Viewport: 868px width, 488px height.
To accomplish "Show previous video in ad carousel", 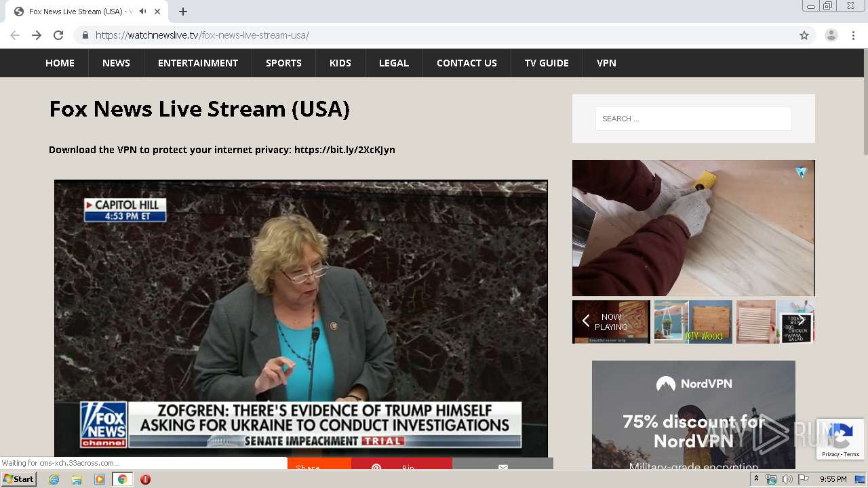I will (586, 321).
